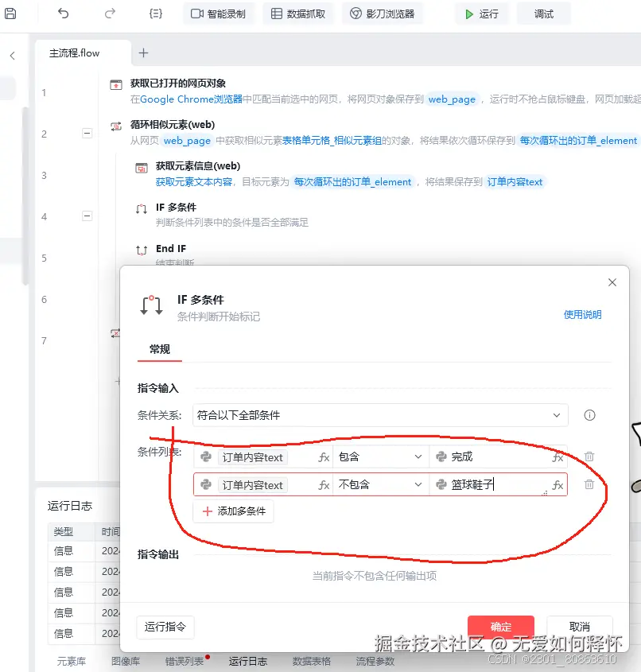Open the variables panel icon
Viewport: 641px width, 672px height.
(x=156, y=12)
